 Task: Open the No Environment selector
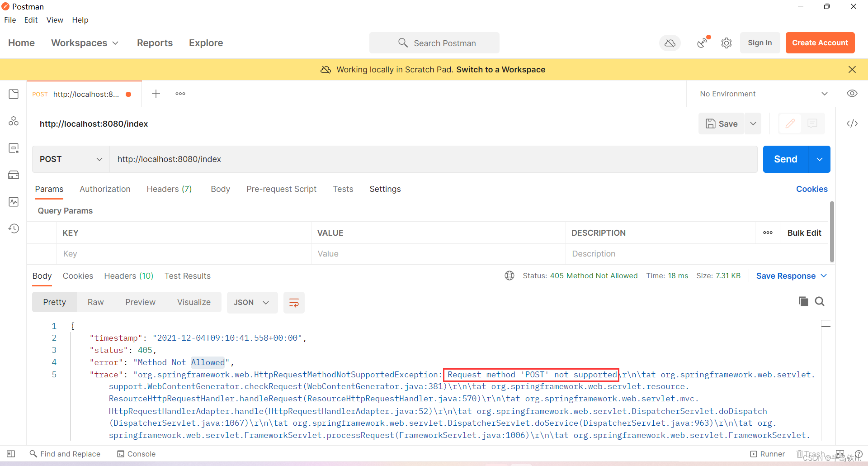pos(763,94)
